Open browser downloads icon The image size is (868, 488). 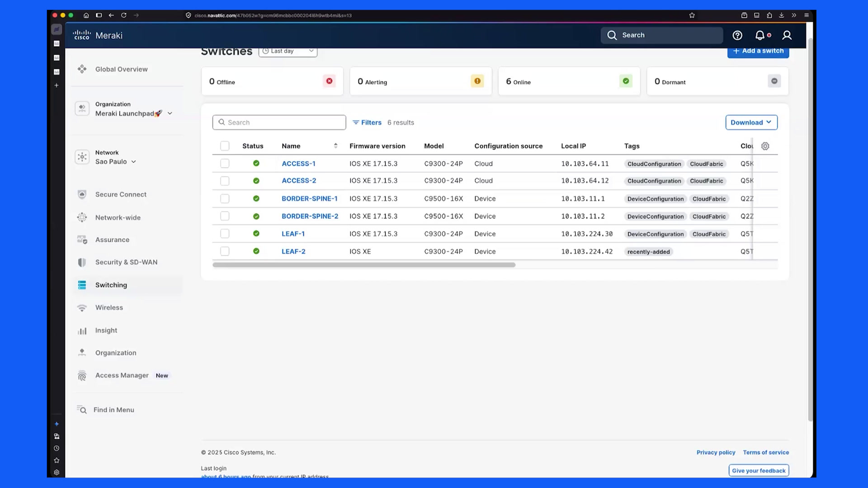[x=781, y=15]
